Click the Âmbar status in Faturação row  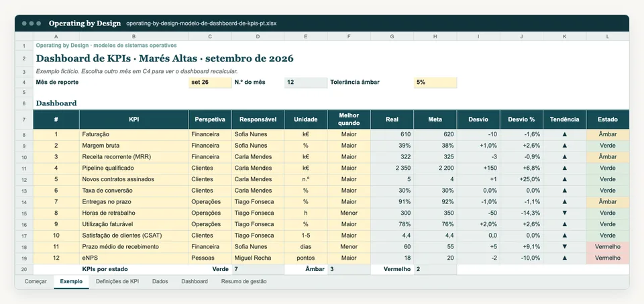608,134
